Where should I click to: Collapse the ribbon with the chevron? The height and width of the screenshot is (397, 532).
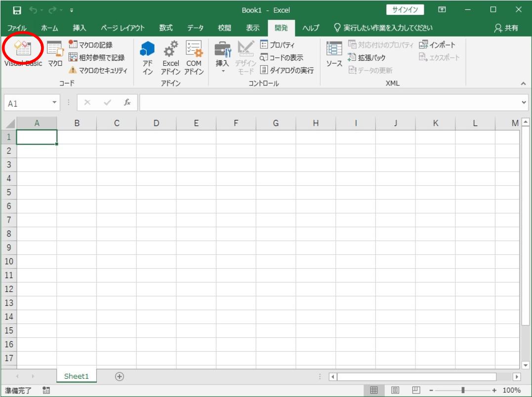523,84
